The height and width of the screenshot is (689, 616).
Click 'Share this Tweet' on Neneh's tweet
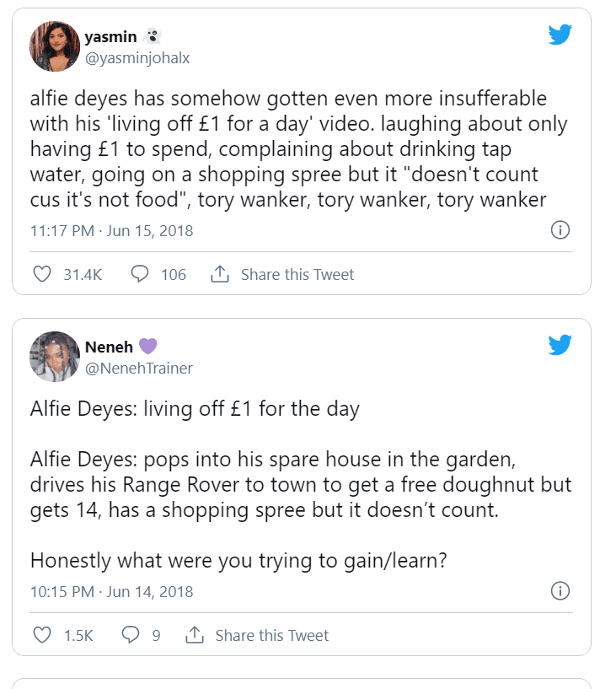pyautogui.click(x=272, y=635)
